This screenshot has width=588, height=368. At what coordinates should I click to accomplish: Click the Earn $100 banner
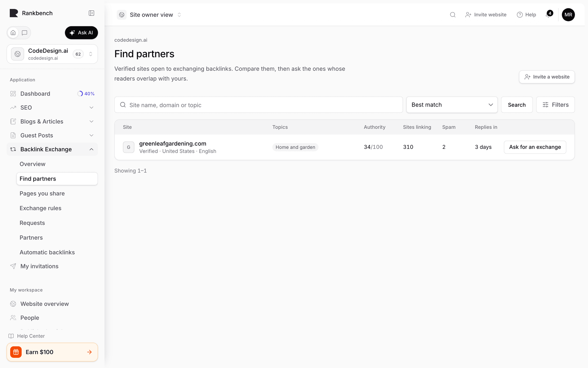tap(52, 352)
